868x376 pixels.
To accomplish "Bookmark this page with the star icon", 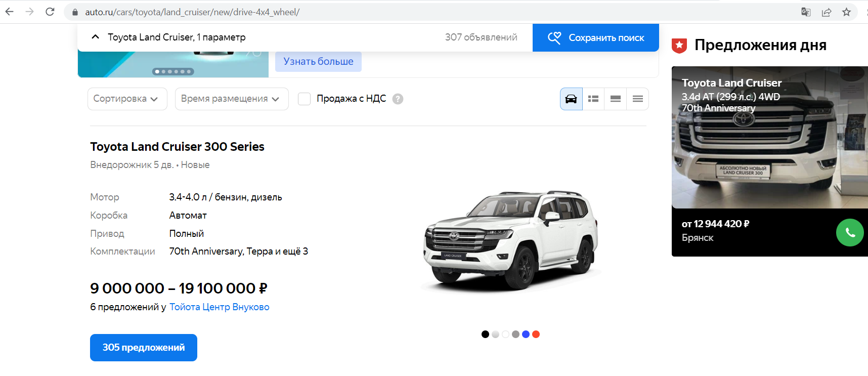I will click(847, 12).
